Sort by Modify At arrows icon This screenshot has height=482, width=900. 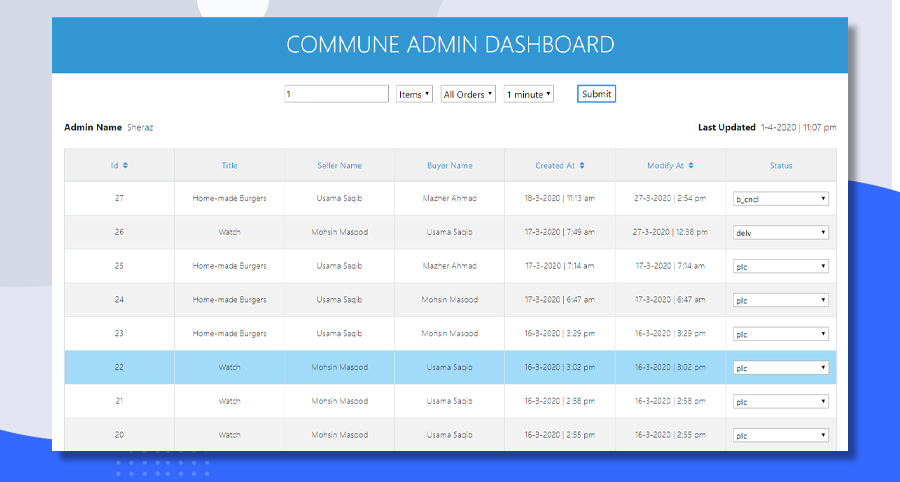(691, 166)
